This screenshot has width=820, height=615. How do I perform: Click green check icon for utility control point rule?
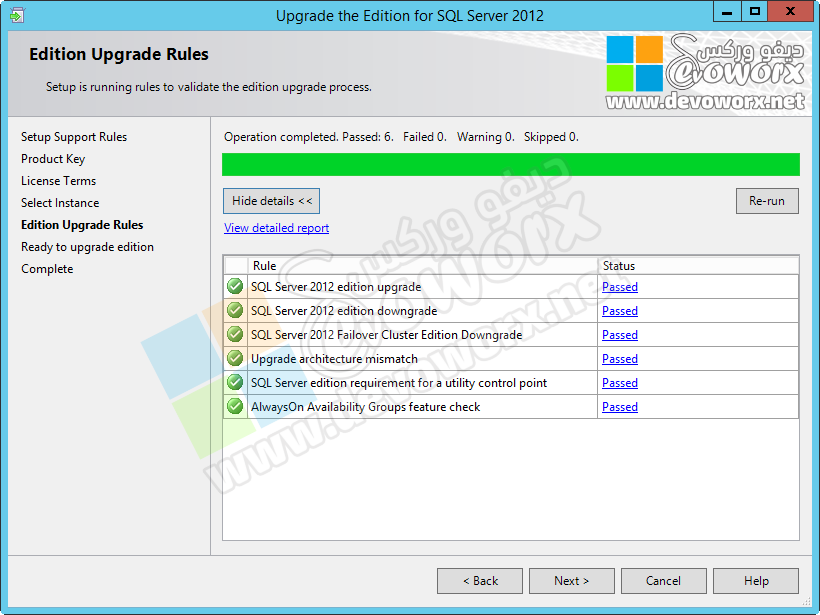click(x=235, y=382)
